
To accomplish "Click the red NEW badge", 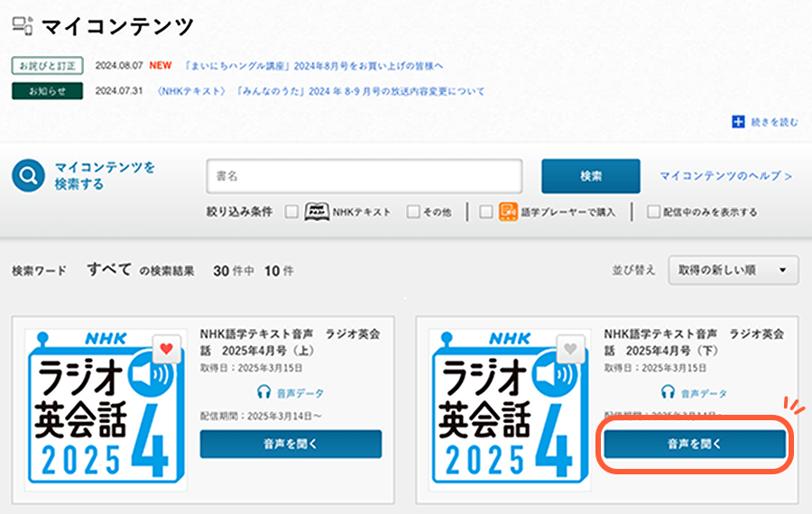I will pos(161,65).
